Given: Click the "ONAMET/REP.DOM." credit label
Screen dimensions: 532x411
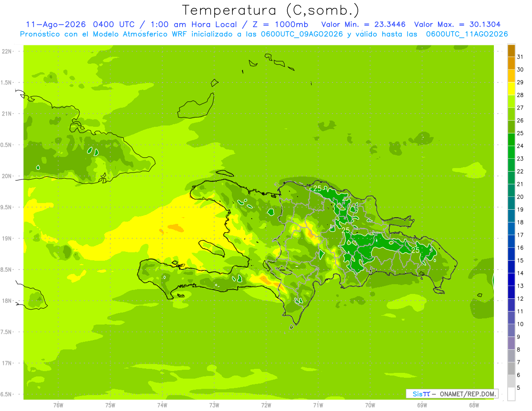Looking at the screenshot, I should pos(467,394).
